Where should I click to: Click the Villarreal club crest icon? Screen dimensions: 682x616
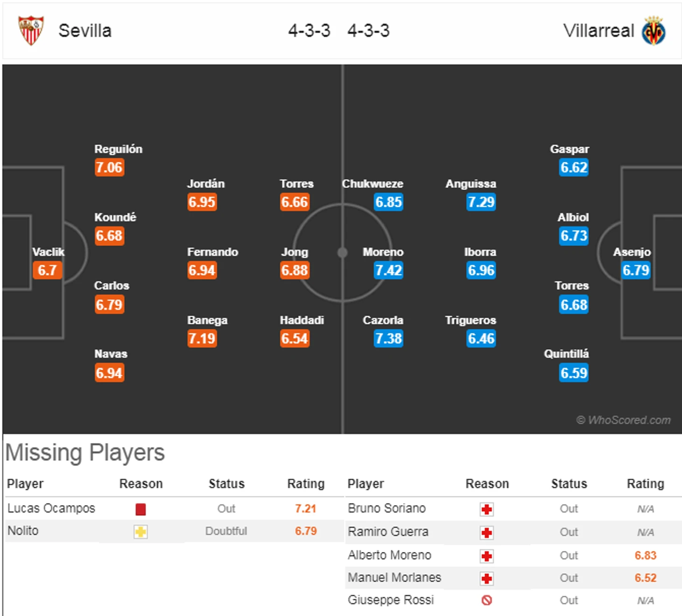point(654,31)
